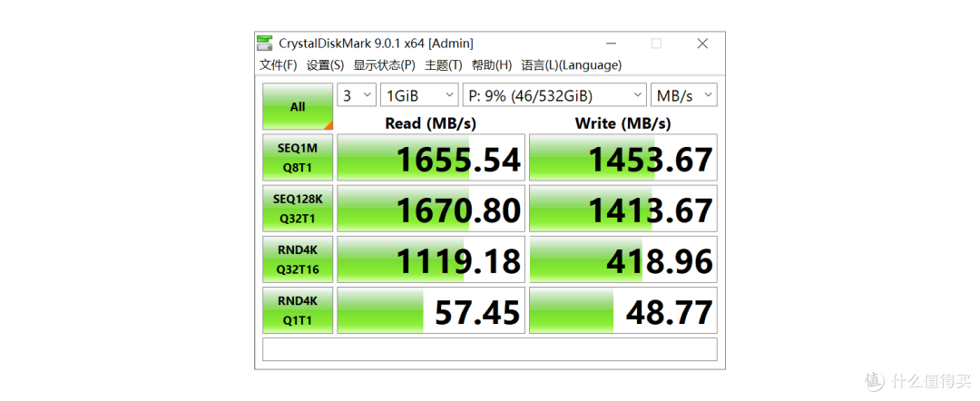Click the SEQ128K read result 1670.80

click(x=431, y=209)
